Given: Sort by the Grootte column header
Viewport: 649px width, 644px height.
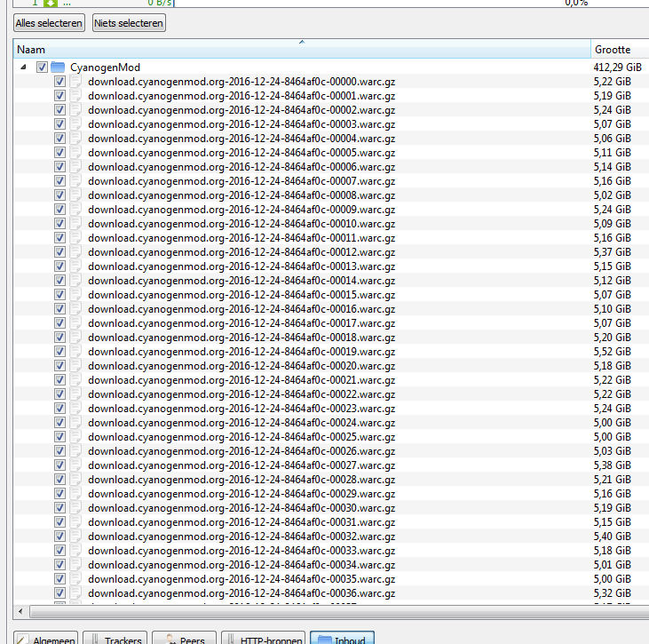Looking at the screenshot, I should tap(620, 49).
